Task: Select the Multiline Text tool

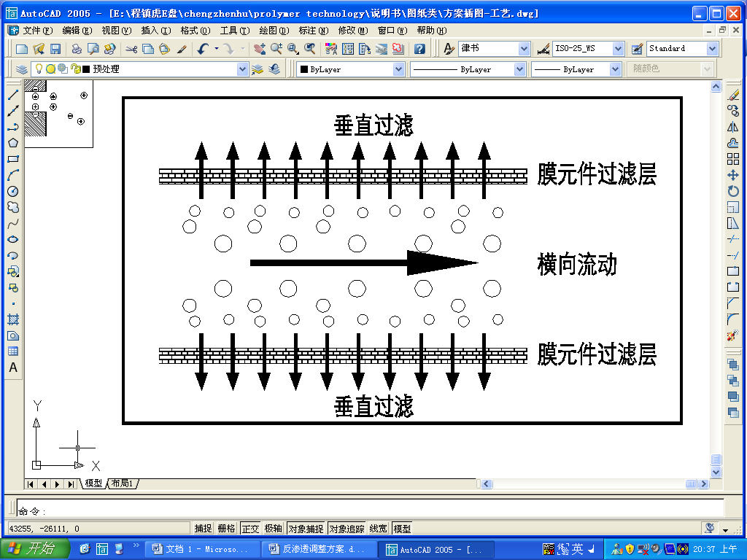Action: (12, 367)
